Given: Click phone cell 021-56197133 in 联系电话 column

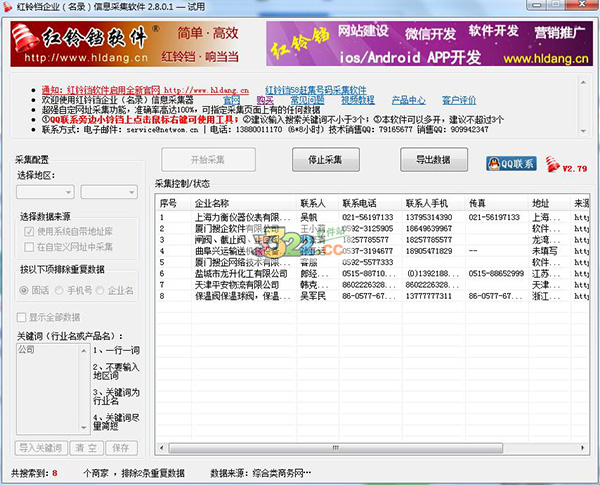Looking at the screenshot, I should pos(368,217).
